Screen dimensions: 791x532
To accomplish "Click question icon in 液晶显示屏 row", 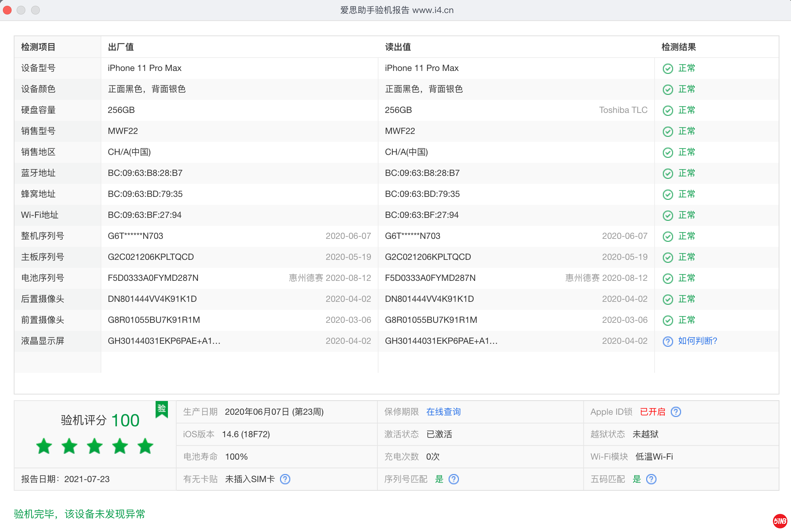I will tap(668, 341).
